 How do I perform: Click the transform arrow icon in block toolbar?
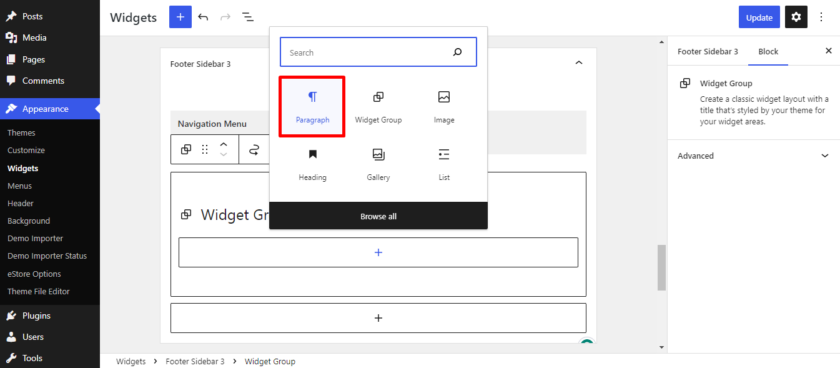[254, 149]
